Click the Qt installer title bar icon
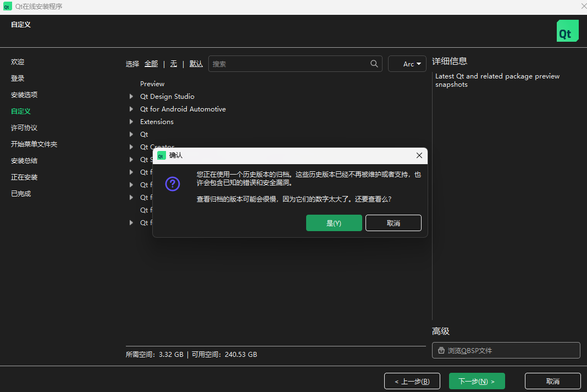Image resolution: width=587 pixels, height=392 pixels. [8, 7]
